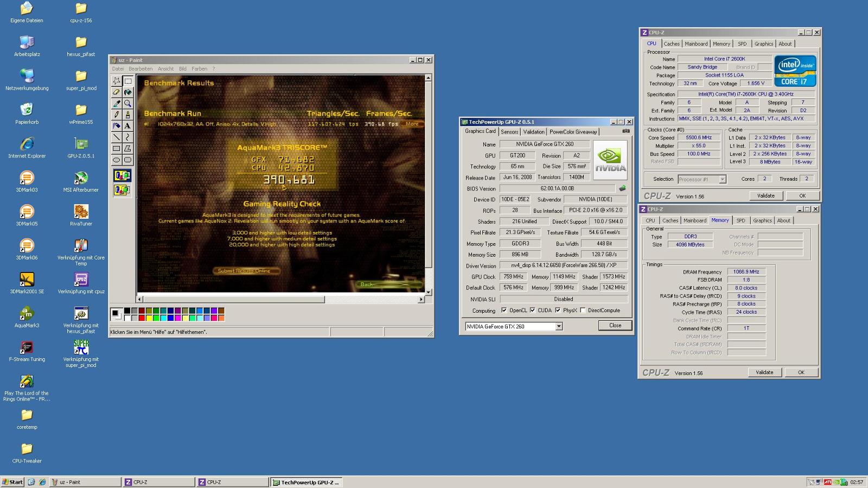Image resolution: width=868 pixels, height=488 pixels.
Task: Select the RivaTuner desktop icon
Action: click(81, 215)
